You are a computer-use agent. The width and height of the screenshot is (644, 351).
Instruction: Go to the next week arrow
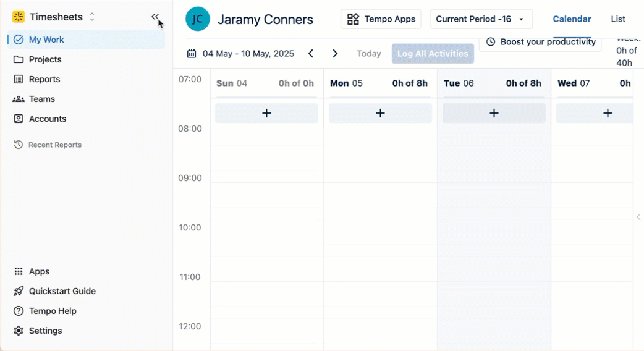coord(335,54)
